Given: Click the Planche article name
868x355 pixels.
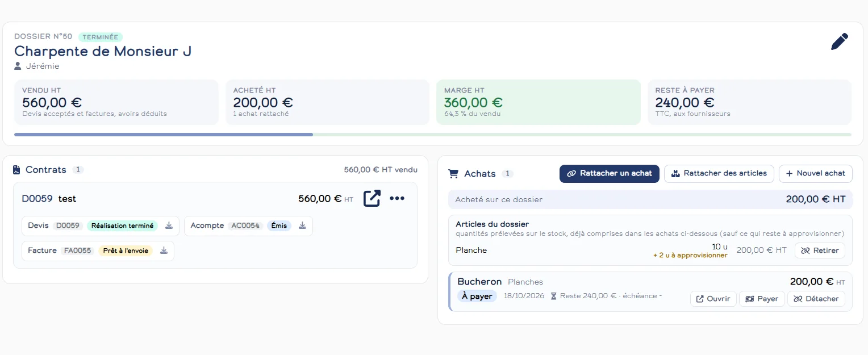Looking at the screenshot, I should coord(471,250).
